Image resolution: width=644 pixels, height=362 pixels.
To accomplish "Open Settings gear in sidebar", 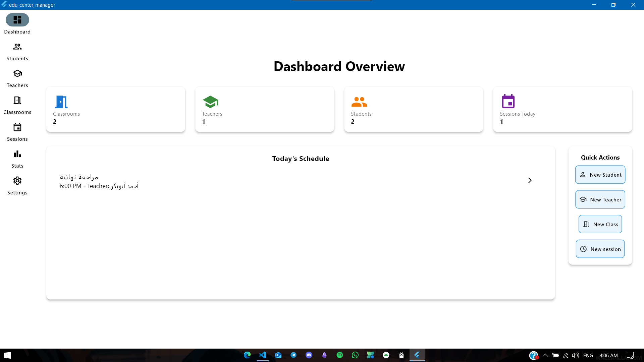I will pyautogui.click(x=17, y=181).
